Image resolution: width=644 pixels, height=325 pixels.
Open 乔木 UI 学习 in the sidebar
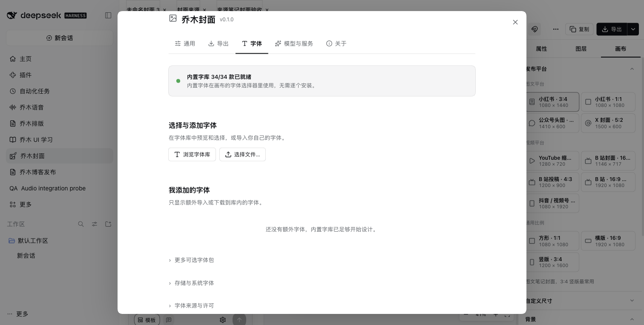pyautogui.click(x=60, y=140)
